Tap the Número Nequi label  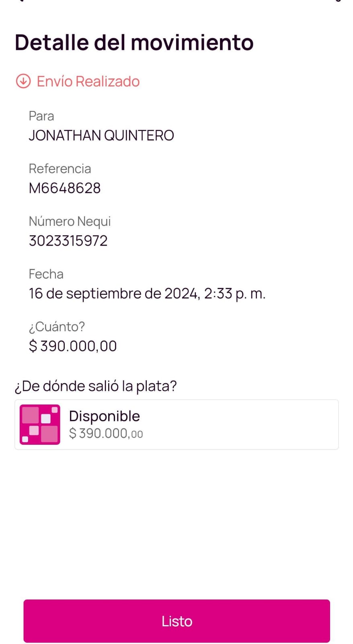[x=70, y=221]
